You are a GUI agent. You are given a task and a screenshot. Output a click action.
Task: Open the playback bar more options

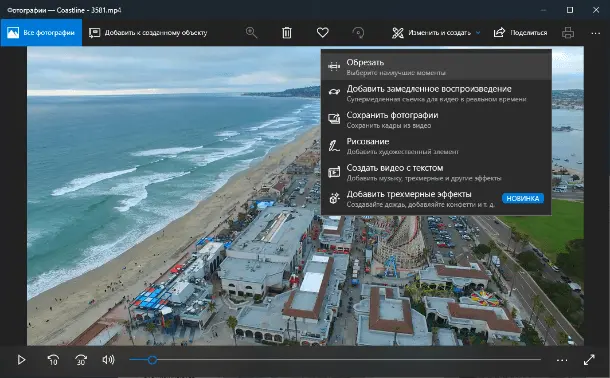(x=562, y=360)
